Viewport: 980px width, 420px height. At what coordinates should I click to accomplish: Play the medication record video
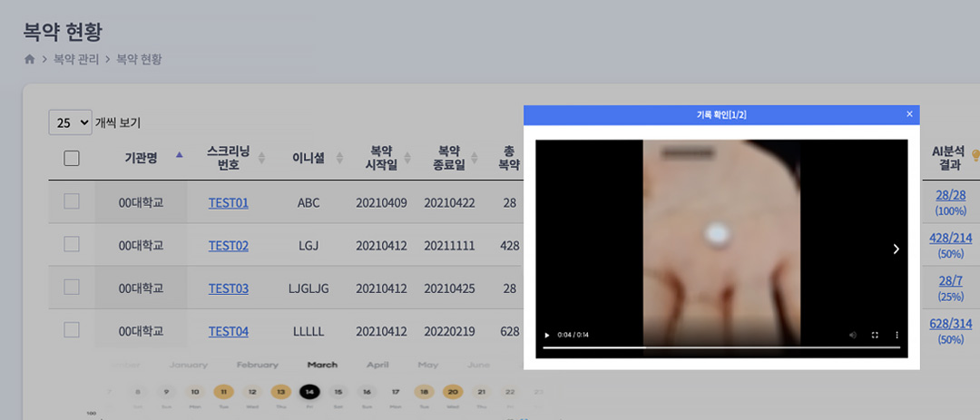pos(546,335)
